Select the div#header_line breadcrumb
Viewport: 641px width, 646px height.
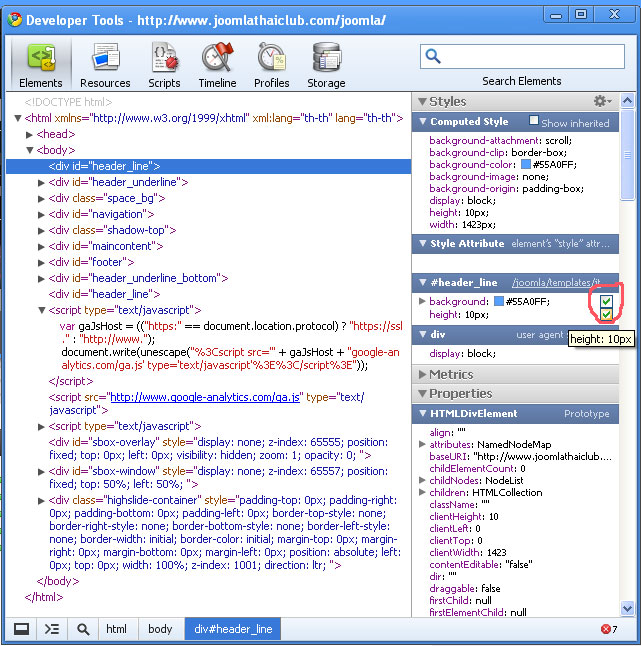tap(233, 629)
